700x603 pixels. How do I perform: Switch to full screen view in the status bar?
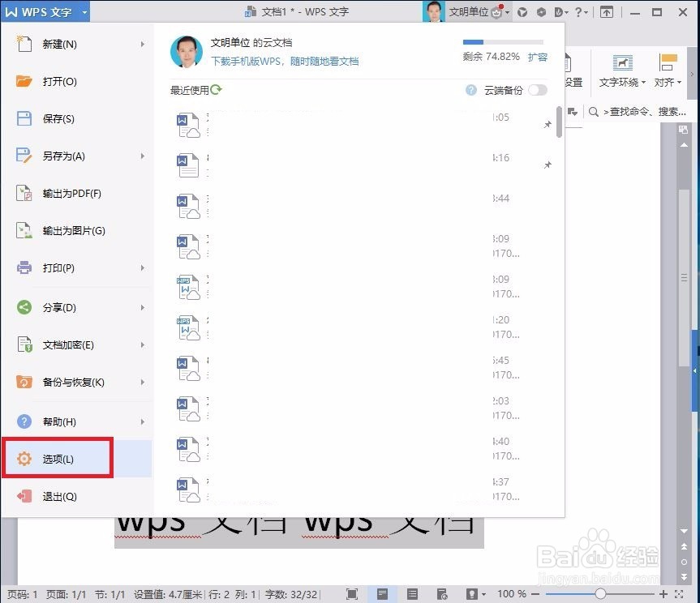[352, 593]
